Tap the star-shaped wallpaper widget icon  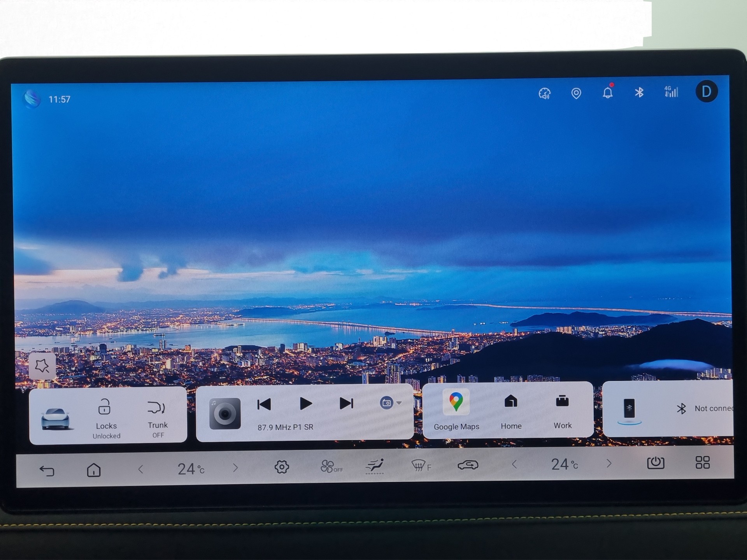42,366
